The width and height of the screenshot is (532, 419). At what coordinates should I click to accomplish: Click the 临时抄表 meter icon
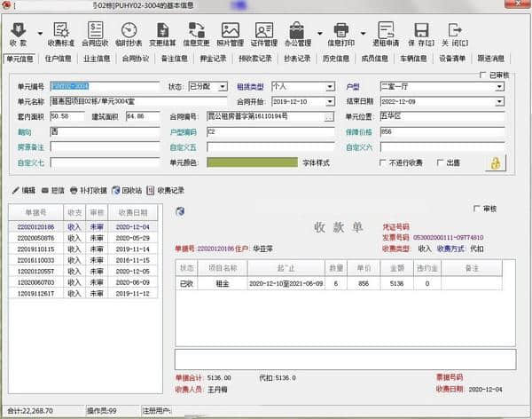129,34
